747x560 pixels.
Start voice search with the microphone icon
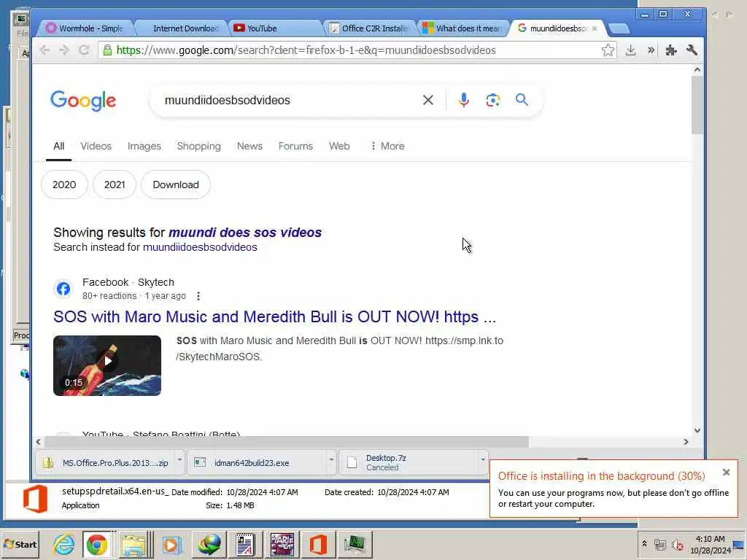coord(463,100)
